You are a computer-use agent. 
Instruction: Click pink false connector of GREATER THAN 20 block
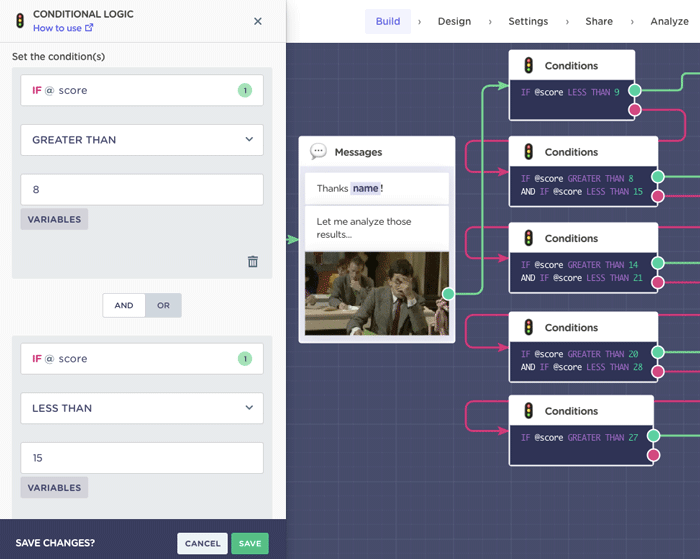tap(658, 371)
